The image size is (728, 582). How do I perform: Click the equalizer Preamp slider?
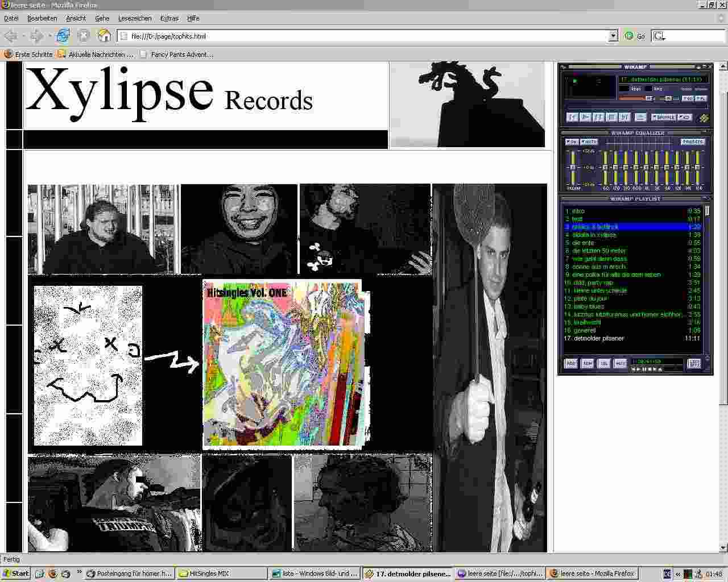(x=573, y=168)
